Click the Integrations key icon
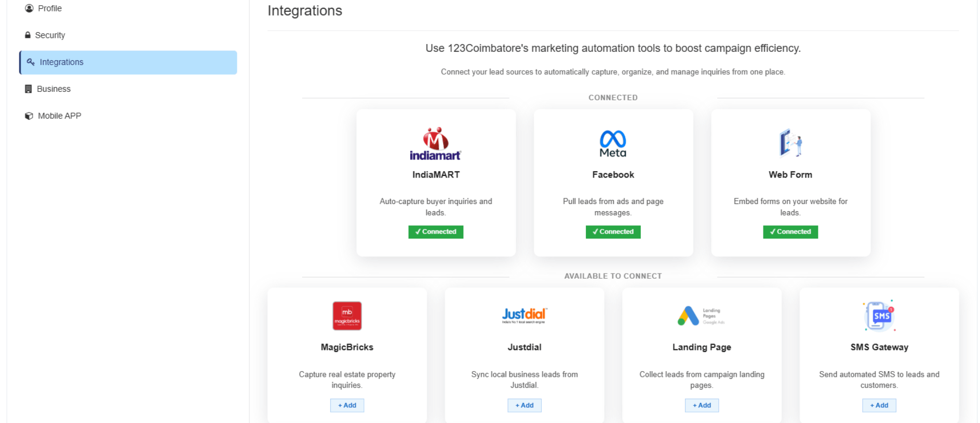The width and height of the screenshot is (980, 423). click(31, 62)
